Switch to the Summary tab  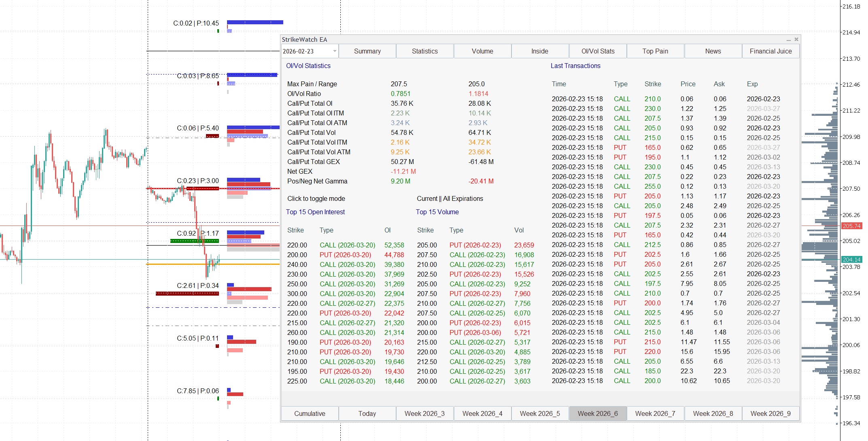click(367, 51)
